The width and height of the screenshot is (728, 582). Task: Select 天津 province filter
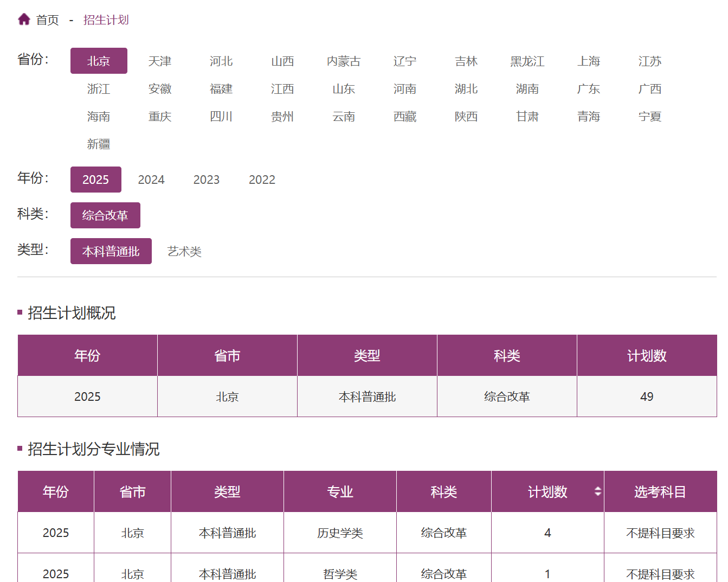pyautogui.click(x=160, y=61)
